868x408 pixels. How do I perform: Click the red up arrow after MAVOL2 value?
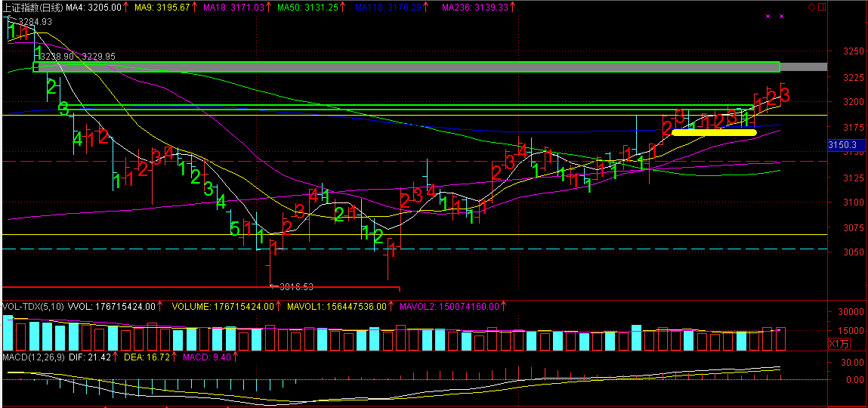(x=503, y=307)
